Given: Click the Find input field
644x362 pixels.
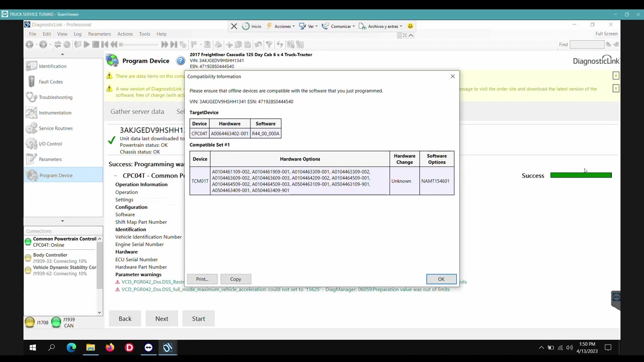Looking at the screenshot, I should [x=587, y=45].
